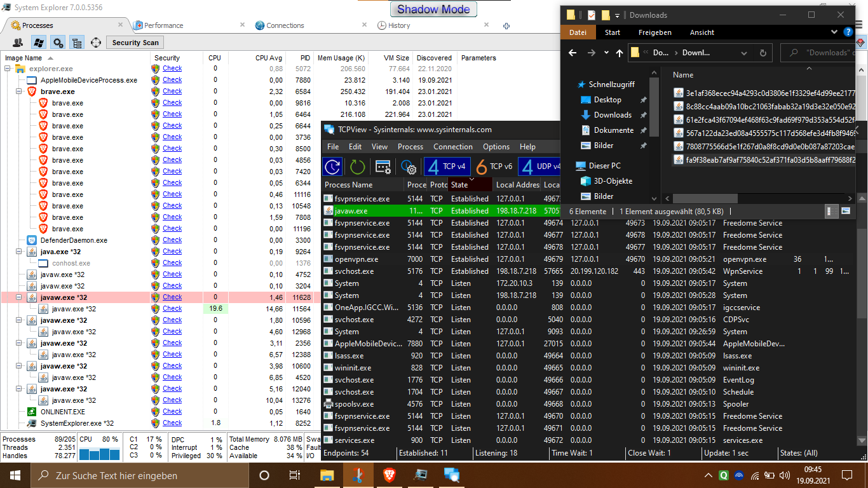Run the Security Scan
The width and height of the screenshot is (868, 488).
[135, 43]
